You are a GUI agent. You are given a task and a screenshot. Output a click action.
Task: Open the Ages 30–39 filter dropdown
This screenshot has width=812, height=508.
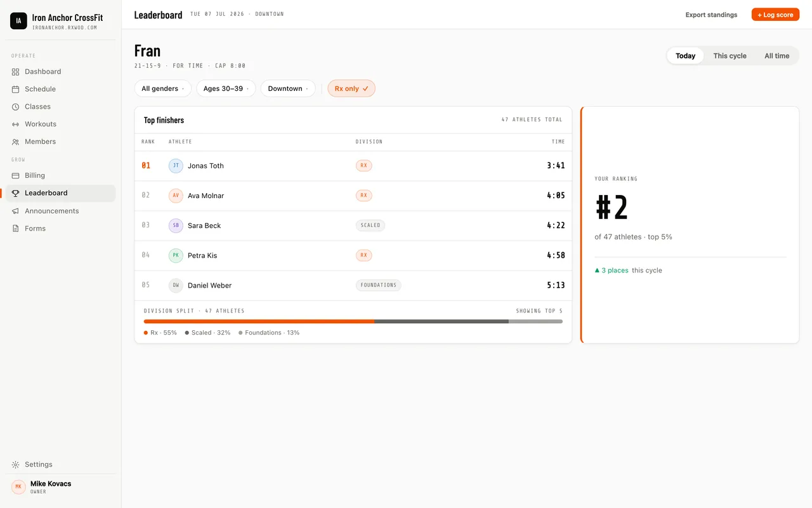[x=226, y=89]
